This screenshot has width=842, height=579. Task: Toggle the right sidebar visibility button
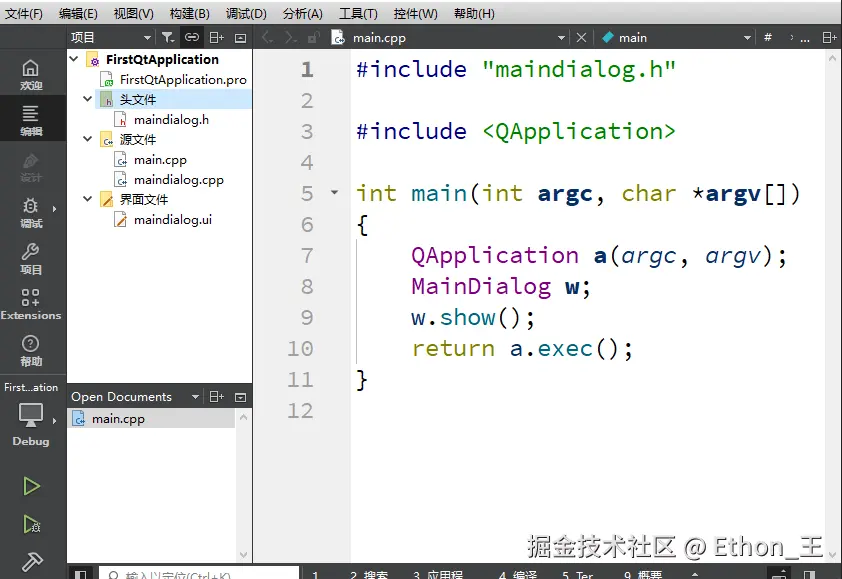[x=810, y=574]
